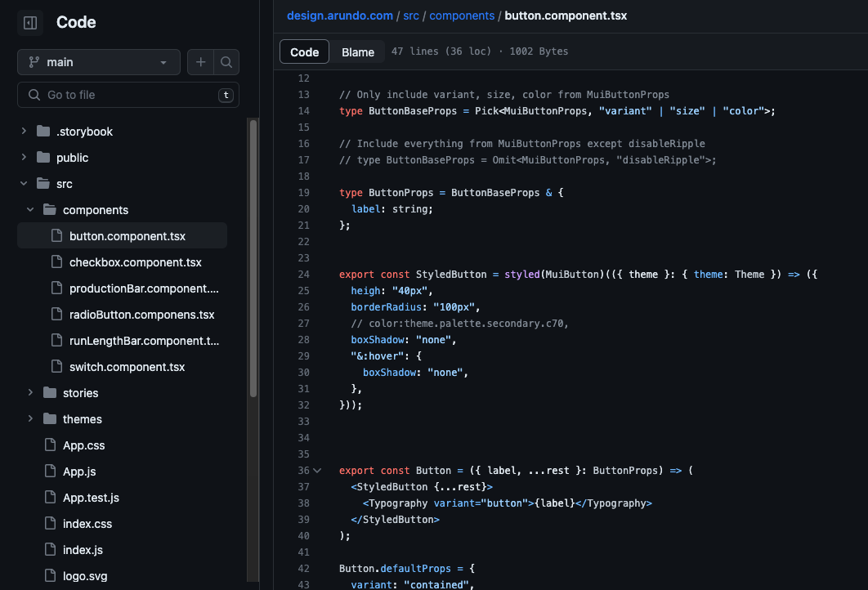Click the StyledButton name on line 24

point(450,275)
